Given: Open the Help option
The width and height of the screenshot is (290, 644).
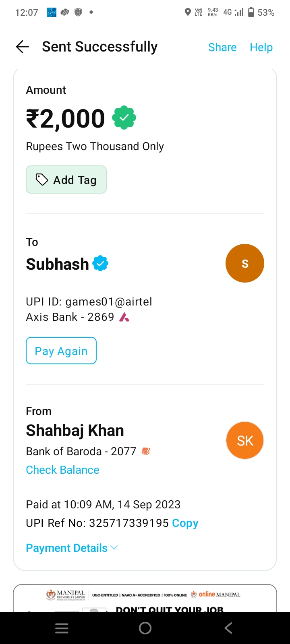Looking at the screenshot, I should tap(261, 47).
